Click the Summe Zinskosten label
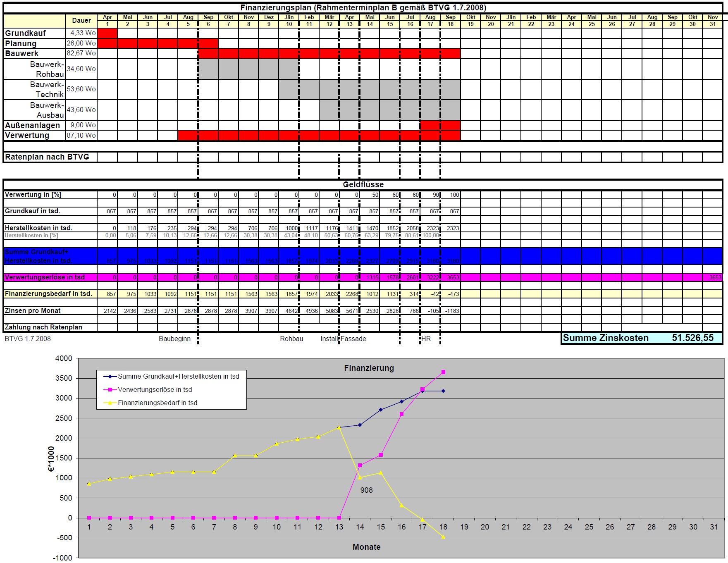Screen dimensions: 728x563 606,338
